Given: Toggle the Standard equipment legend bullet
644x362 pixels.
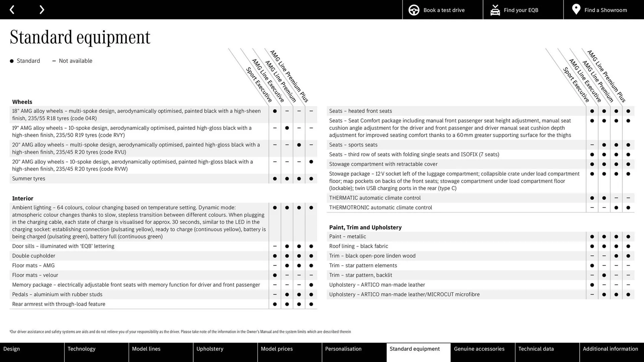Looking at the screenshot, I should (x=11, y=61).
